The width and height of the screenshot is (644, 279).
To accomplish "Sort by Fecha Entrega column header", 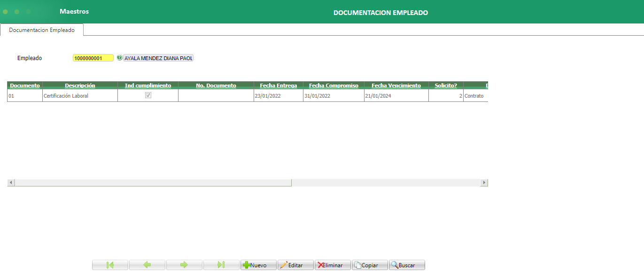I will click(x=279, y=85).
